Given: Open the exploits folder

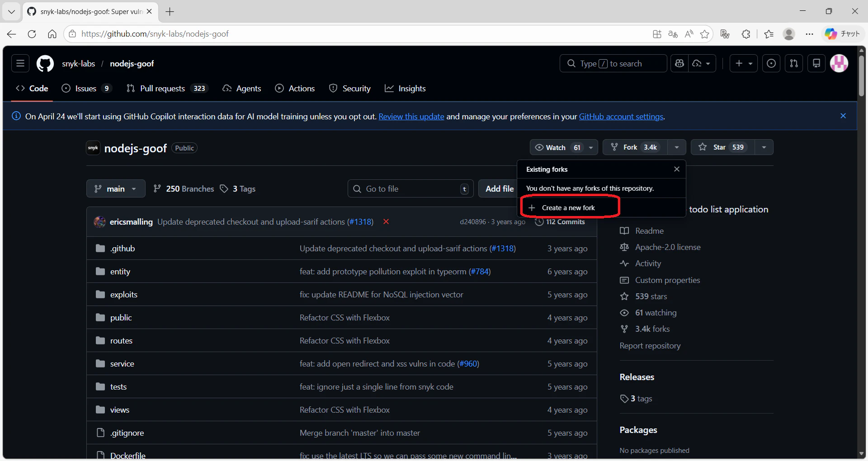Looking at the screenshot, I should [124, 295].
